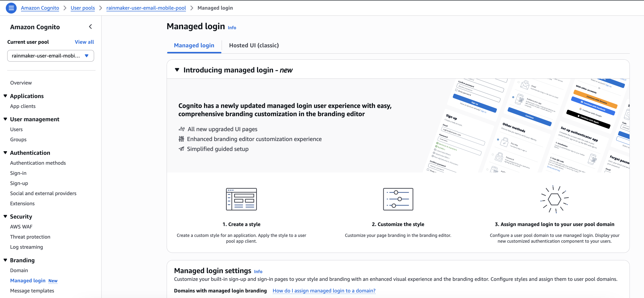Image resolution: width=644 pixels, height=298 pixels.
Task: Select the Managed login tab
Action: point(194,45)
